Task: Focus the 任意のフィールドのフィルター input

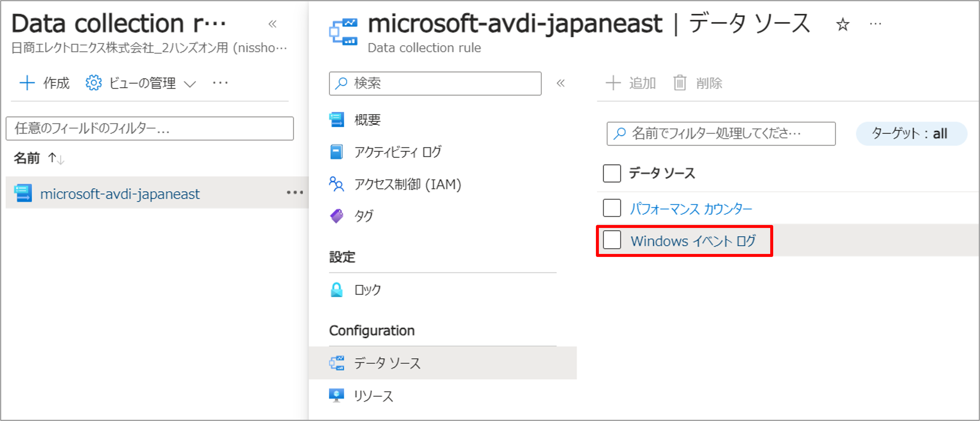Action: 149,129
